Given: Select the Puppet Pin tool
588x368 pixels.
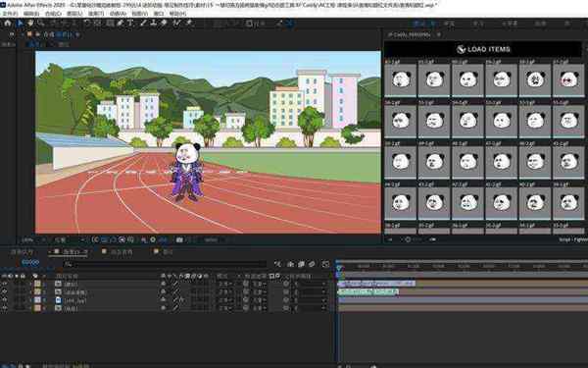Looking at the screenshot, I should click(x=188, y=24).
